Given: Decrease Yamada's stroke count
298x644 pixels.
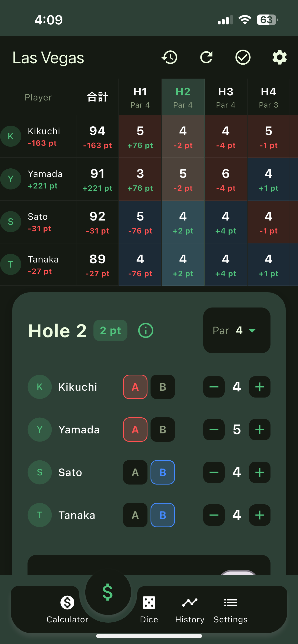Looking at the screenshot, I should (214, 430).
